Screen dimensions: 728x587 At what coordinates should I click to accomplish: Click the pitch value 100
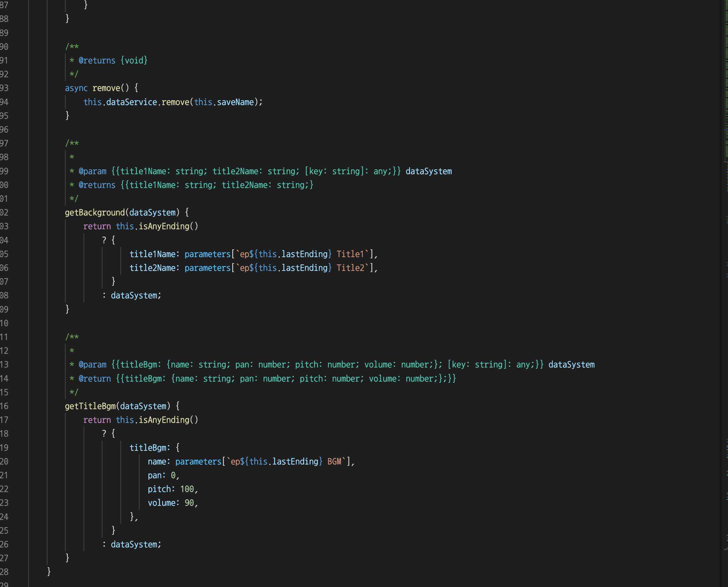(187, 489)
